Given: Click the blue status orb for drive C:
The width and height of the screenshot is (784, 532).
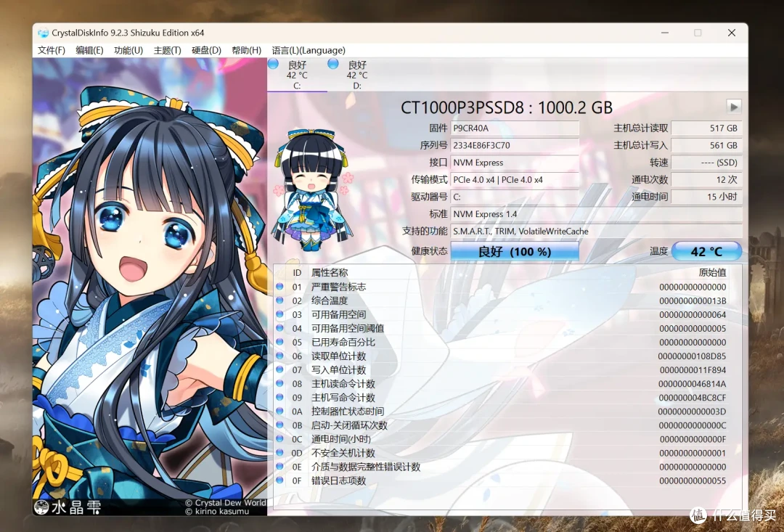Looking at the screenshot, I should point(273,64).
